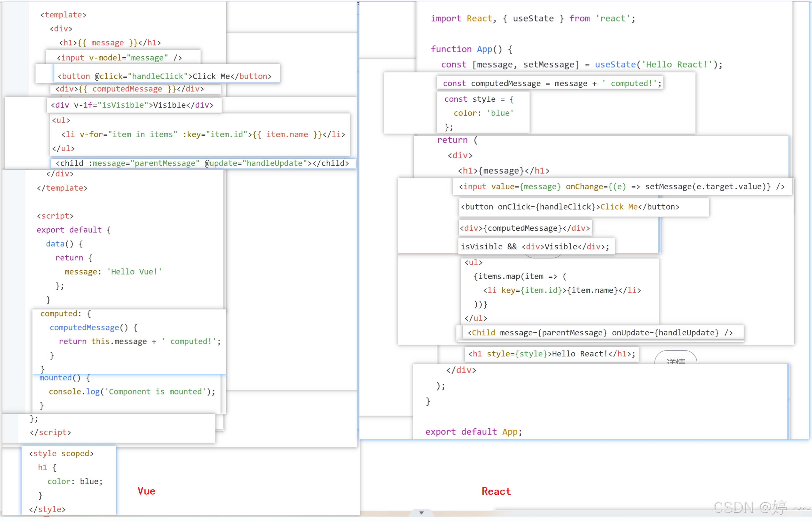Click the export default App line

click(473, 432)
